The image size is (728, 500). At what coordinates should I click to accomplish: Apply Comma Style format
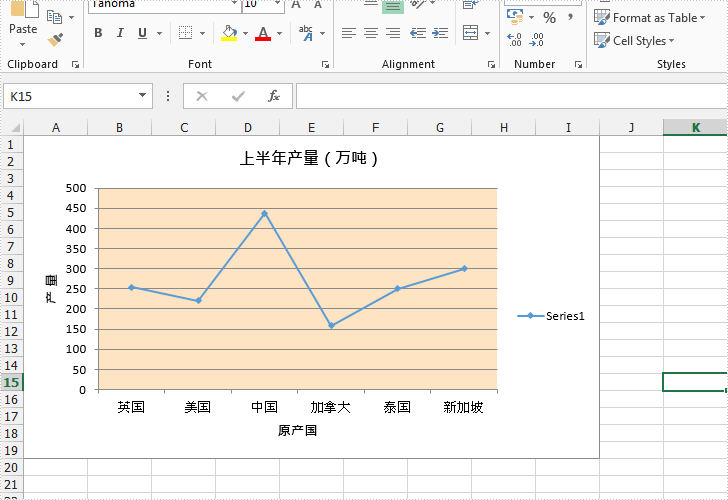tap(570, 18)
